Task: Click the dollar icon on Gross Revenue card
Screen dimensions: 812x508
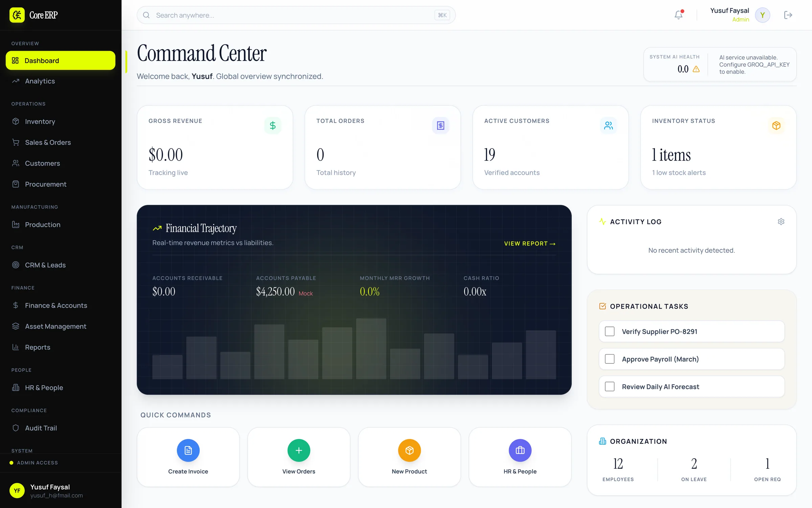Action: pos(273,126)
